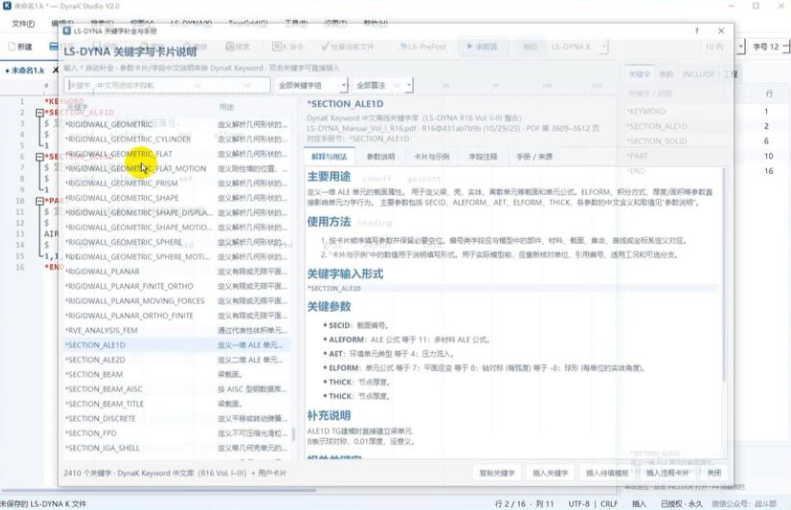791x510 pixels.
Task: Switch to the 解释与用法 tab
Action: [x=329, y=156]
